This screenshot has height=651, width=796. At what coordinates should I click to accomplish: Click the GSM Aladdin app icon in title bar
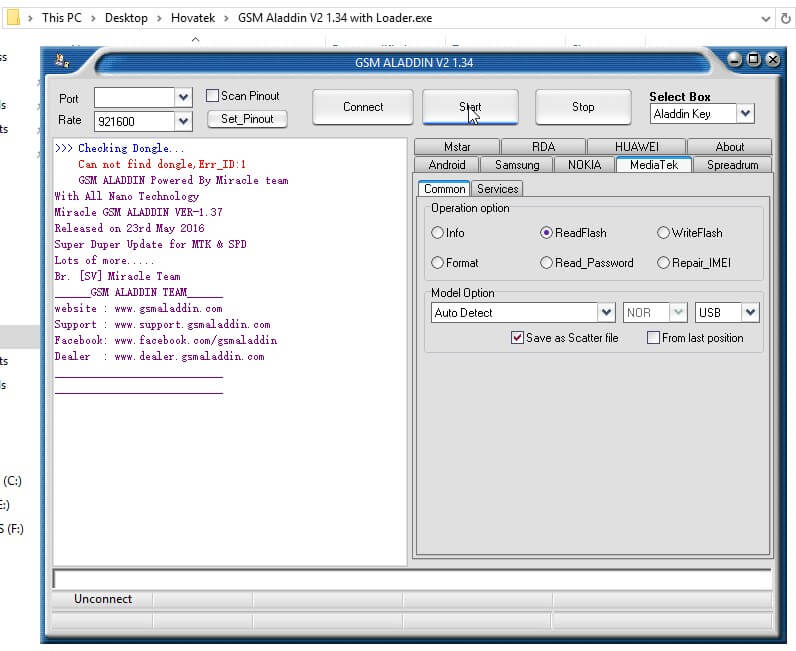tap(62, 61)
